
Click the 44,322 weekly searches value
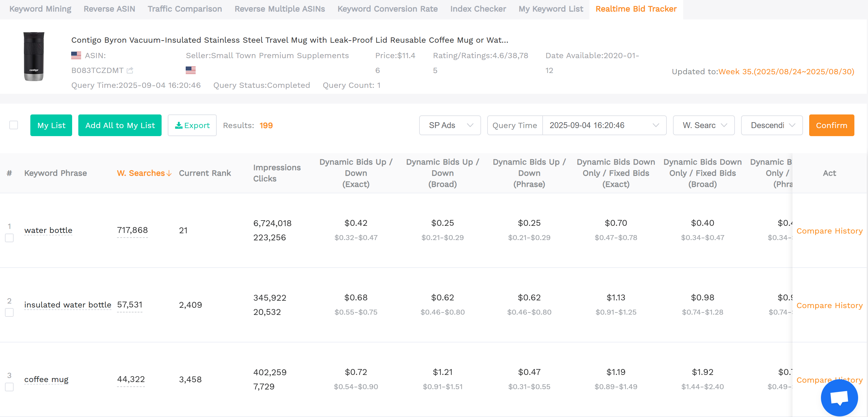pos(131,379)
